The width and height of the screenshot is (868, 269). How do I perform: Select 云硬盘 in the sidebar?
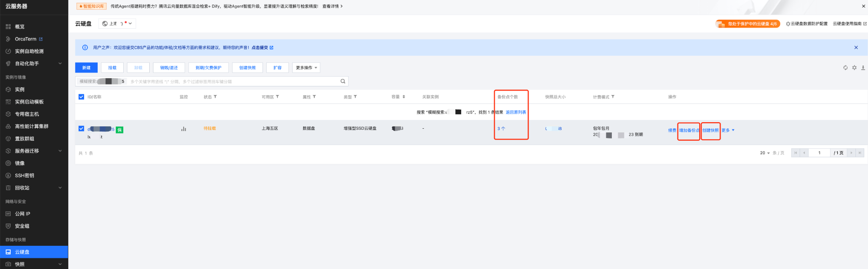(34, 252)
